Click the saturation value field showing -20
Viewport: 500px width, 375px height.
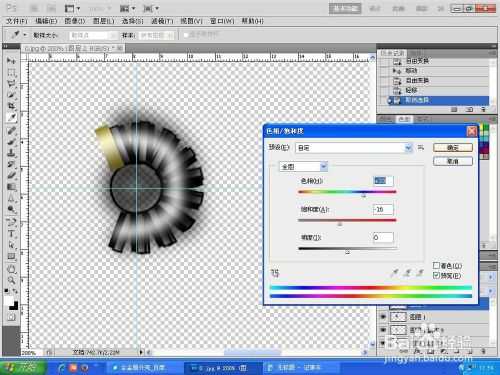point(383,209)
